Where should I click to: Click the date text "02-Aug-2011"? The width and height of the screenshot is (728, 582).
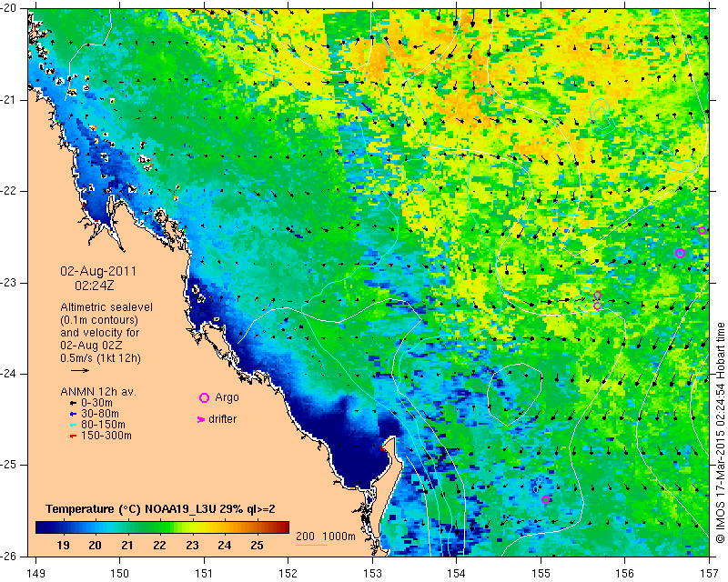pos(98,271)
